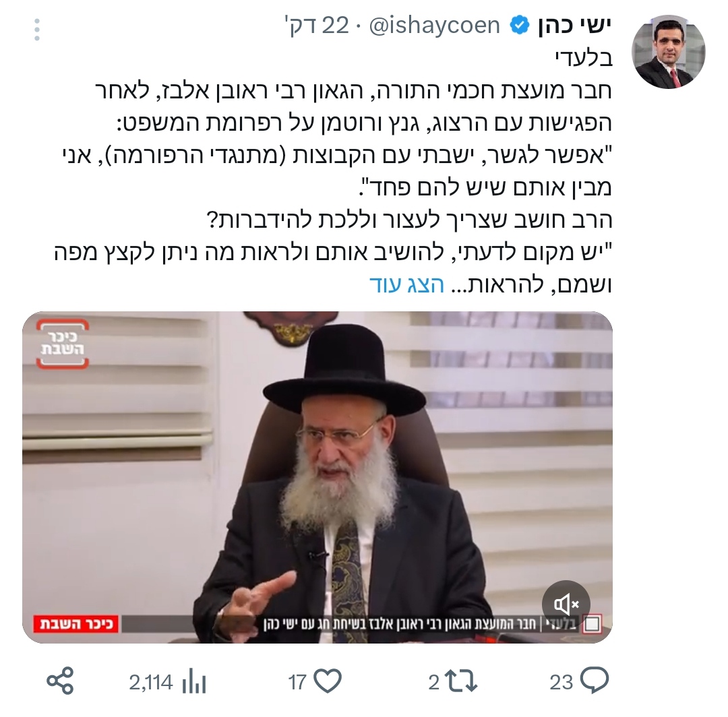Click the 22 דק' timestamp

click(317, 25)
